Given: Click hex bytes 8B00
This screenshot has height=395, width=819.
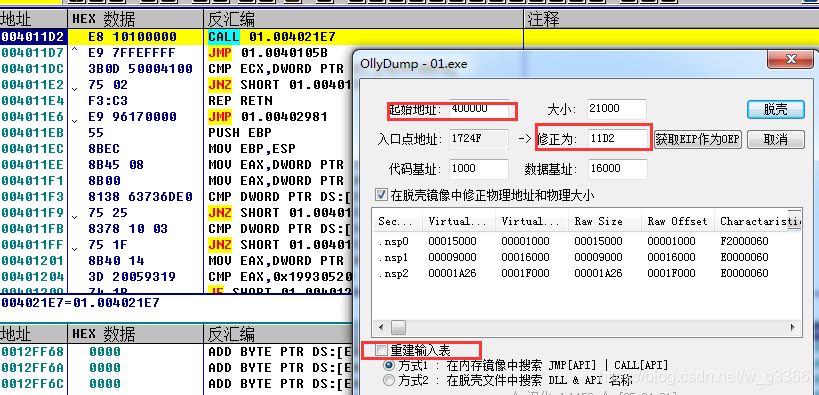Looking at the screenshot, I should (104, 181).
